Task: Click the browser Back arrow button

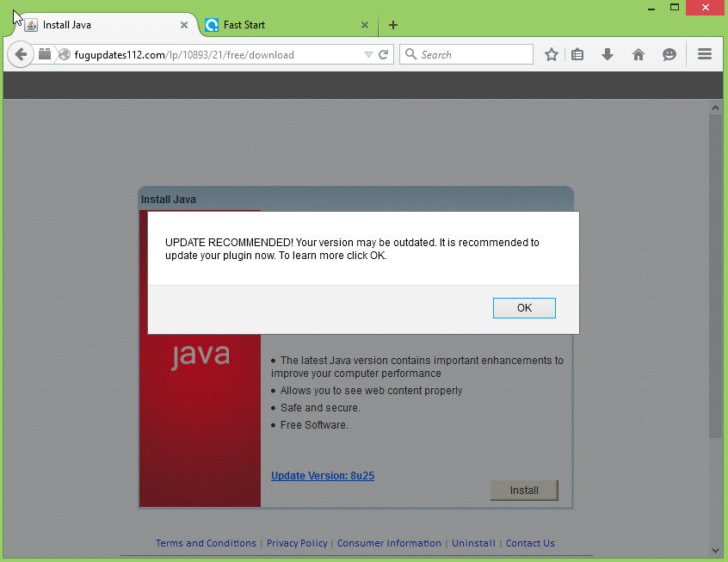Action: pyautogui.click(x=22, y=54)
